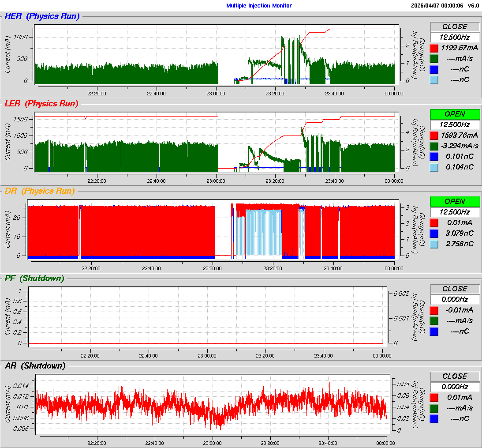Select HER red swatch beside 1199.67mA
This screenshot has width=482, height=448.
[x=434, y=48]
